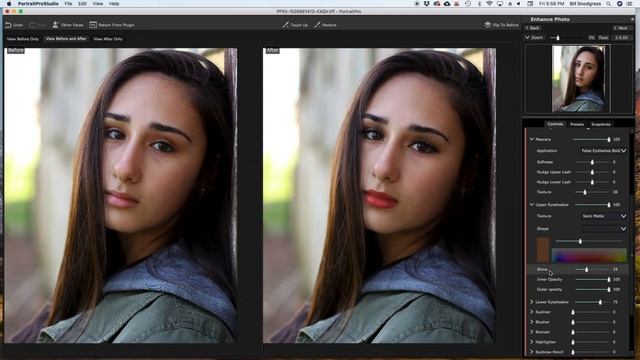Click the Before preview image

click(x=121, y=195)
